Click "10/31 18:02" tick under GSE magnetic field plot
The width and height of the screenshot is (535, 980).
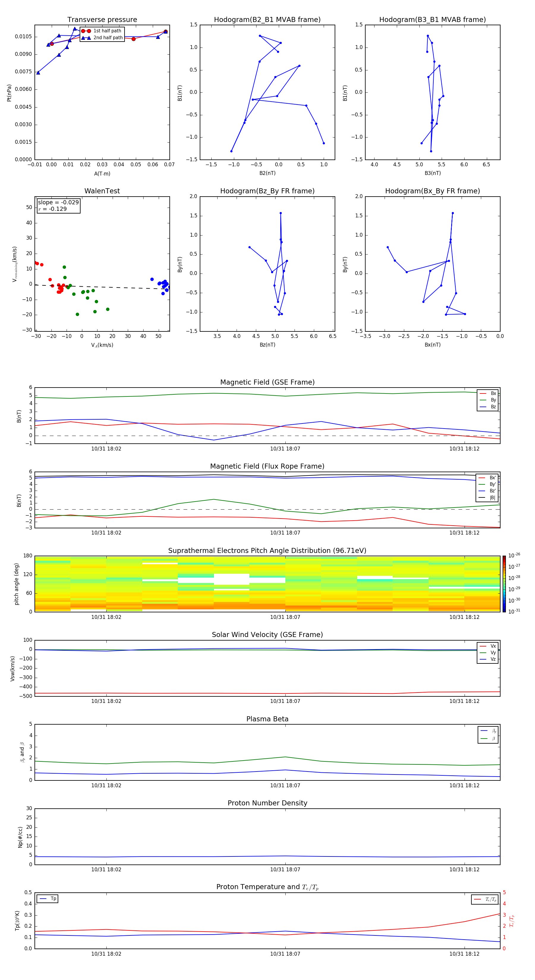click(106, 449)
